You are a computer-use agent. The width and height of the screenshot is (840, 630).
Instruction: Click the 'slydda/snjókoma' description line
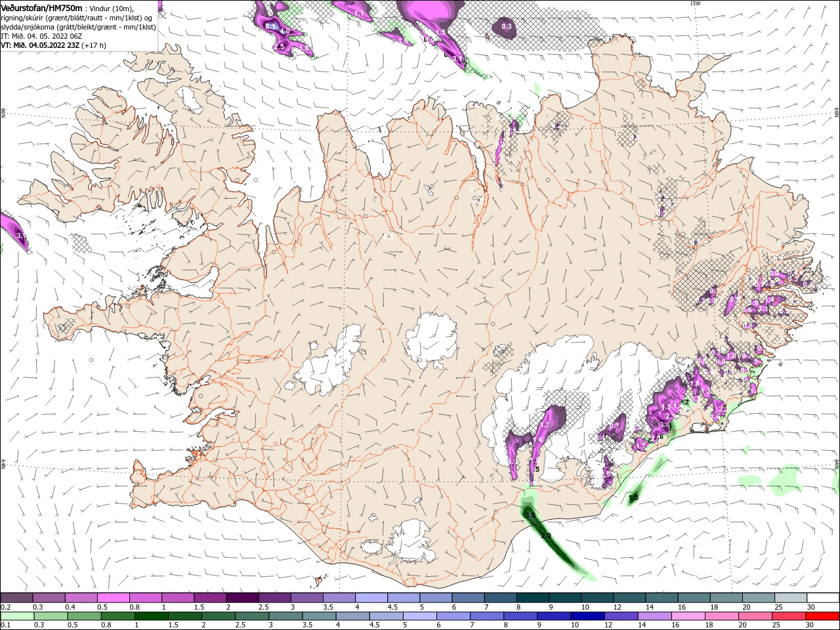coord(78,27)
